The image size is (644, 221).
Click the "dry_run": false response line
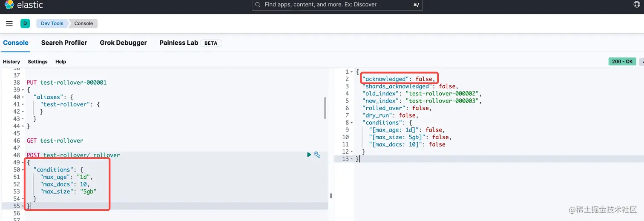[x=390, y=115]
